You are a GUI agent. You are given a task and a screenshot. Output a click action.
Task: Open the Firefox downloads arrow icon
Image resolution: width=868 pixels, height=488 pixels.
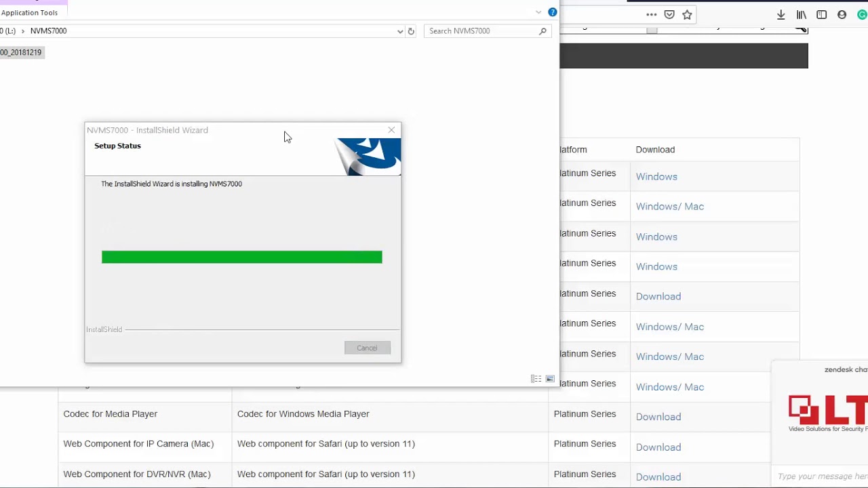click(x=781, y=14)
